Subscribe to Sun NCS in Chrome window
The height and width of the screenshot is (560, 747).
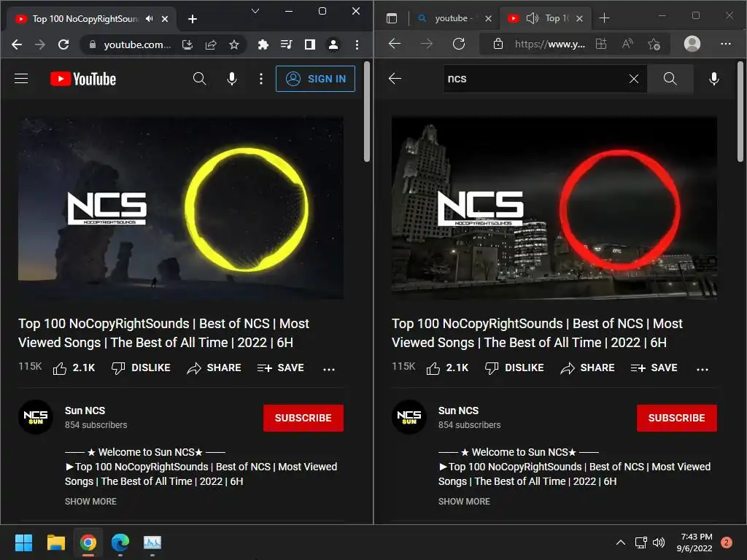pyautogui.click(x=303, y=418)
